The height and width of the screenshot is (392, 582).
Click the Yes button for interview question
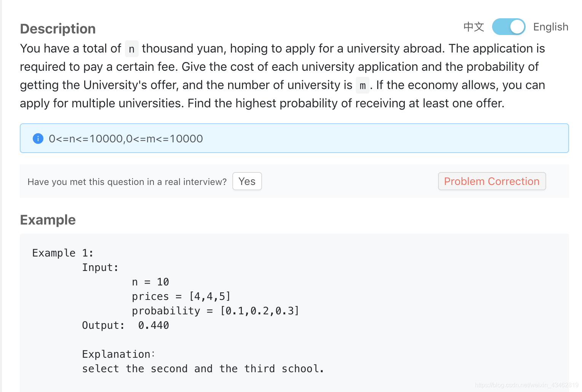click(247, 181)
